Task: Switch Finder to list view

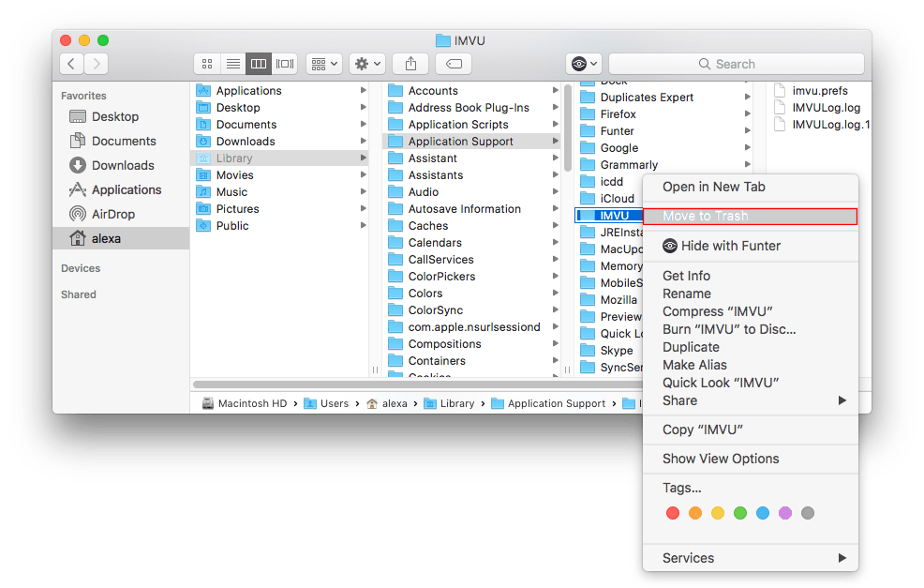Action: coord(232,64)
